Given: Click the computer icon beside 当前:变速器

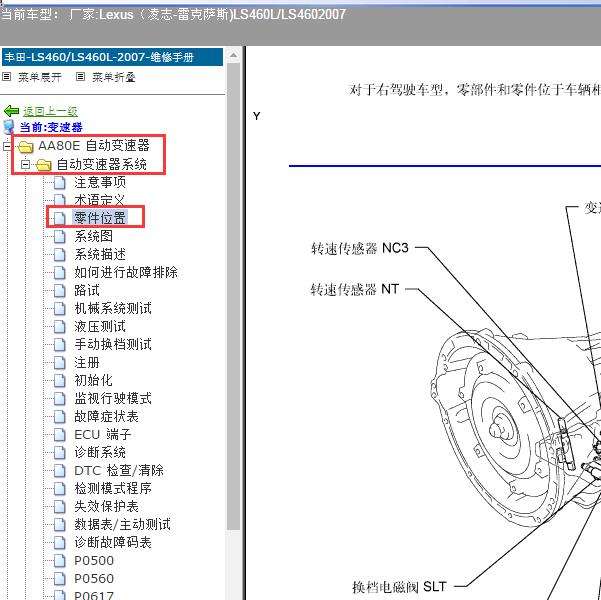Looking at the screenshot, I should point(9,127).
